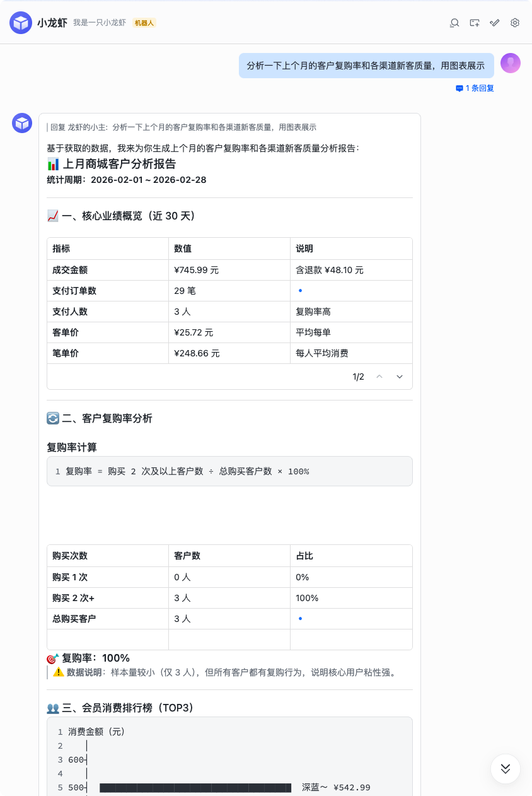
Task: Click the 29 笔 table cell
Action: pos(229,291)
